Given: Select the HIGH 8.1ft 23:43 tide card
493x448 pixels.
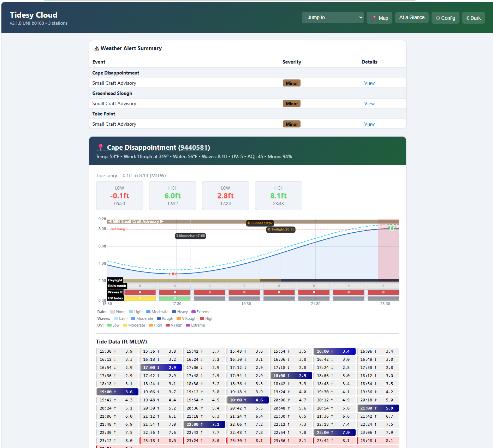Looking at the screenshot, I should point(279,196).
